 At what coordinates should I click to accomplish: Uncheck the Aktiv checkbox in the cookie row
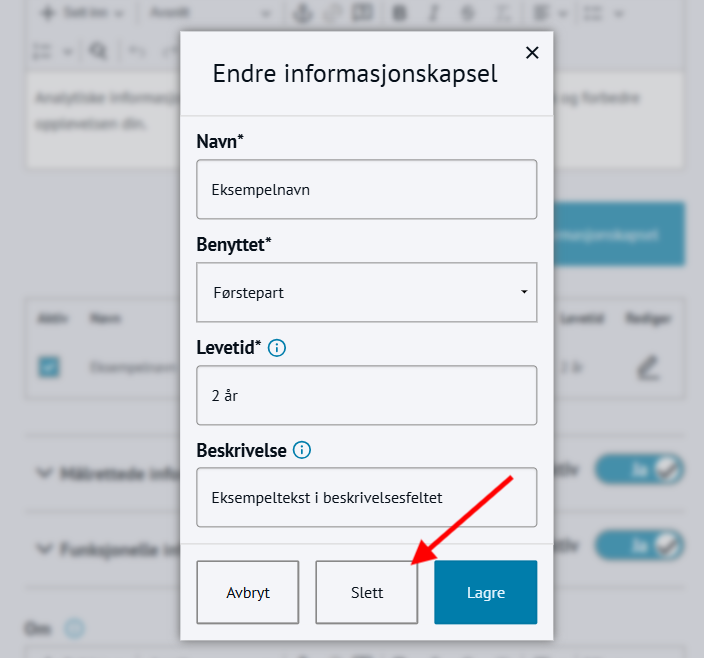tap(49, 367)
